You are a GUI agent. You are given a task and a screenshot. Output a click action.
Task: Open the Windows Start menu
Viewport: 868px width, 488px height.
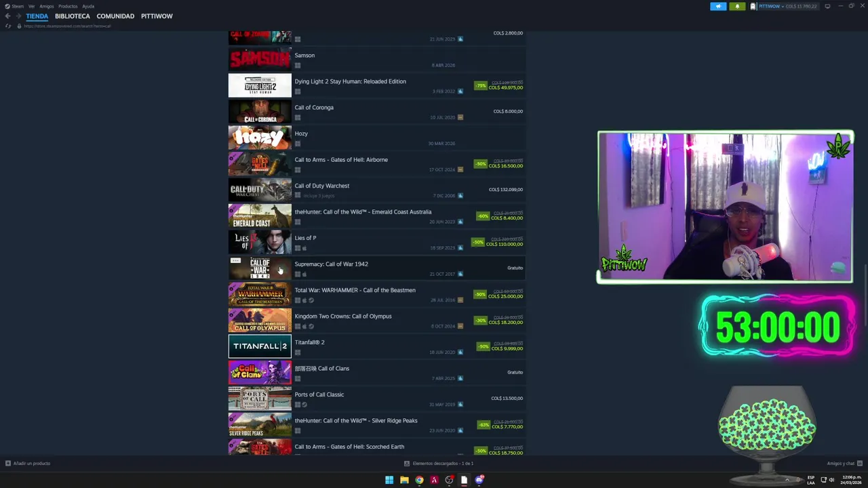(x=389, y=480)
